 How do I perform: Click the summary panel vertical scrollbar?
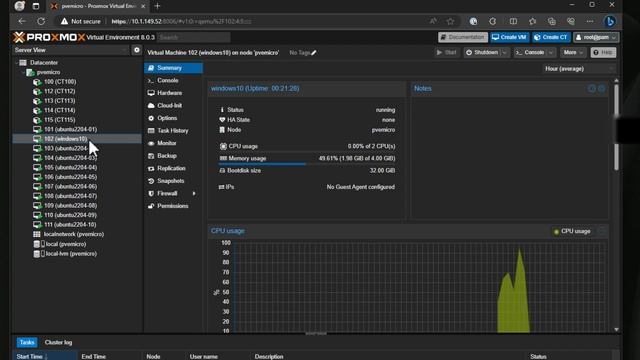616,127
